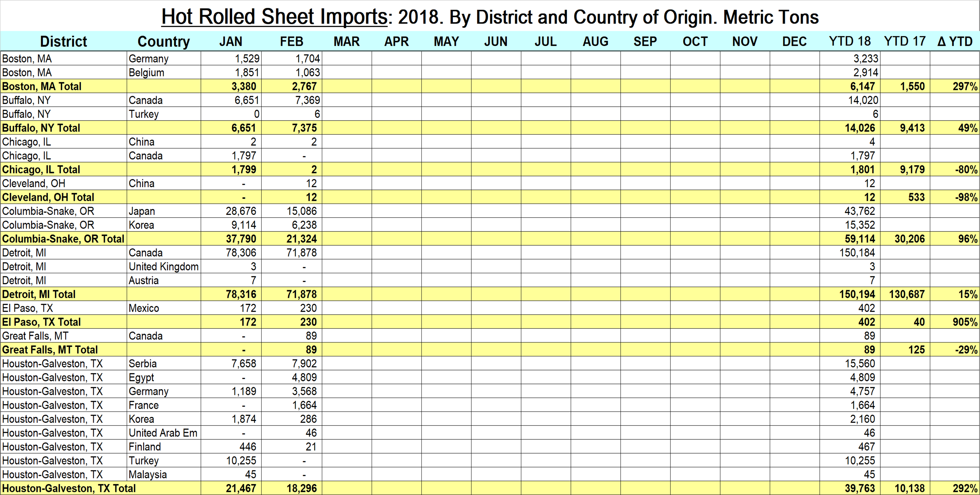Click the YTD 17 column header

coord(905,41)
